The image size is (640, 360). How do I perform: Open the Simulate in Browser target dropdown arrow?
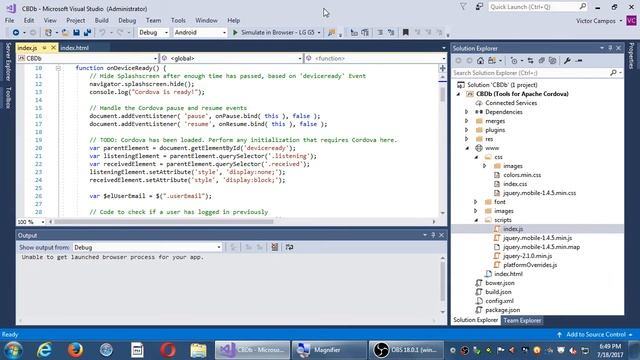click(x=319, y=33)
